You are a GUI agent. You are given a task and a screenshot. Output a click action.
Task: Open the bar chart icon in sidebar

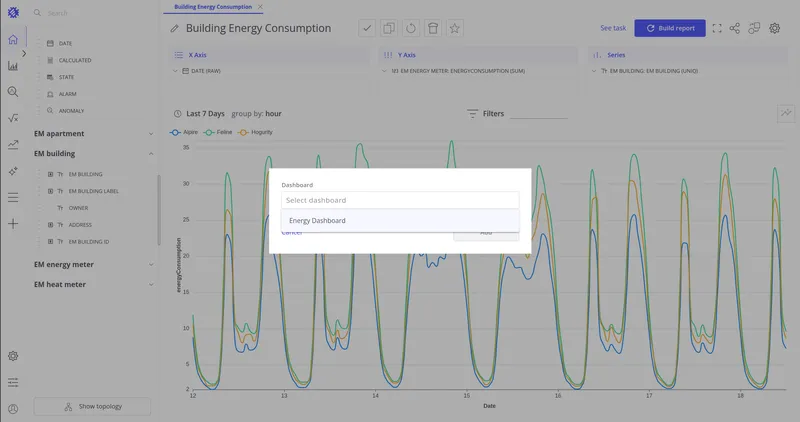pyautogui.click(x=13, y=66)
